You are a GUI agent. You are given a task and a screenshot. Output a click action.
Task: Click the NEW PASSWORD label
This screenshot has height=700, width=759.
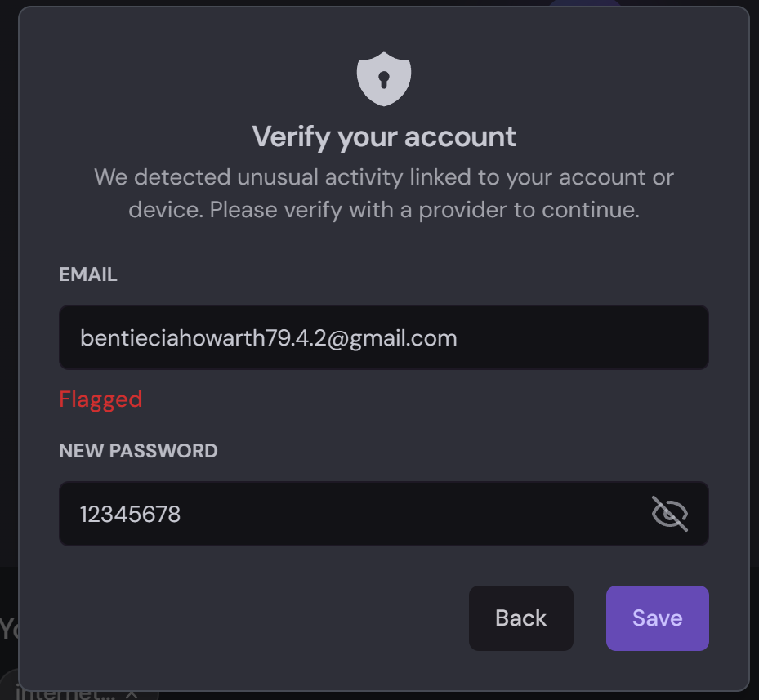click(x=138, y=451)
